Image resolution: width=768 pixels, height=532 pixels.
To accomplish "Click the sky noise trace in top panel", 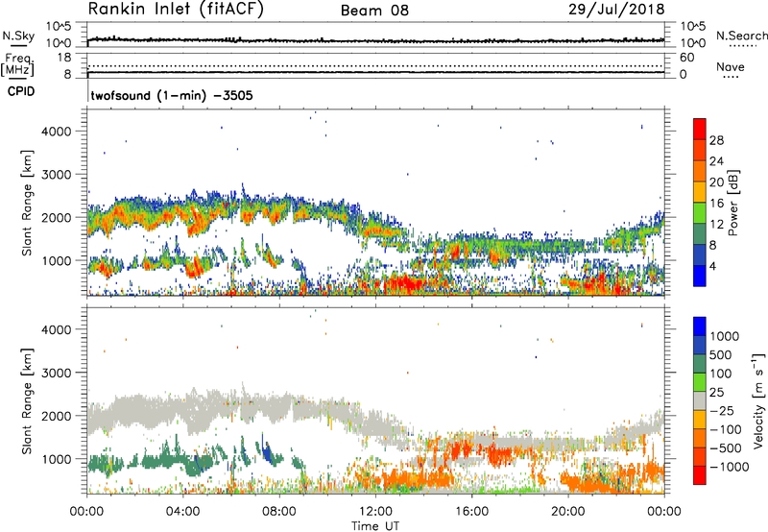I will [375, 40].
